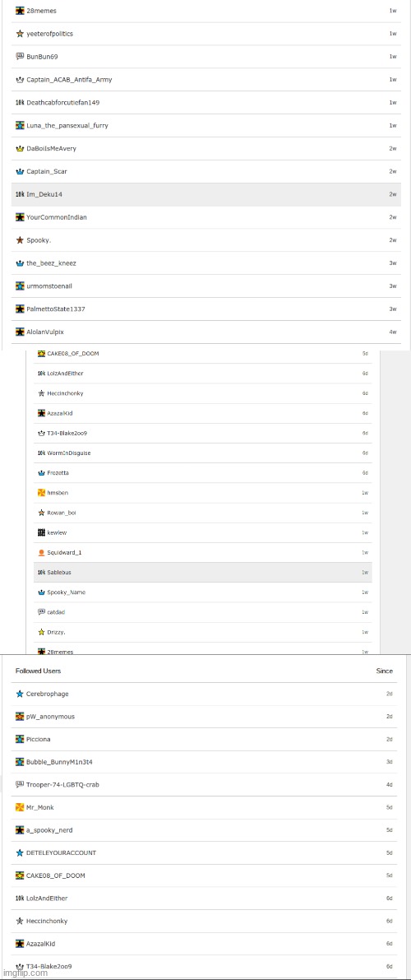Screen dimensions: 411x980
Task: Click the Followed Users heading
Action: 38,671
